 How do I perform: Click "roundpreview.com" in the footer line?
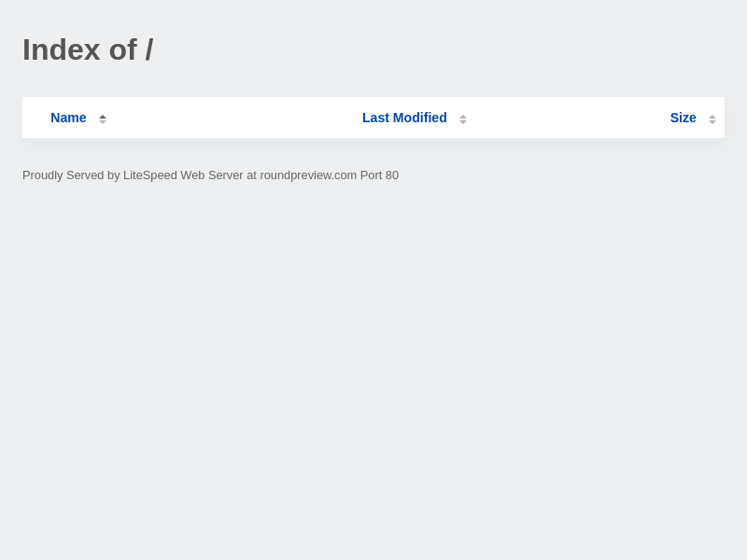click(308, 175)
